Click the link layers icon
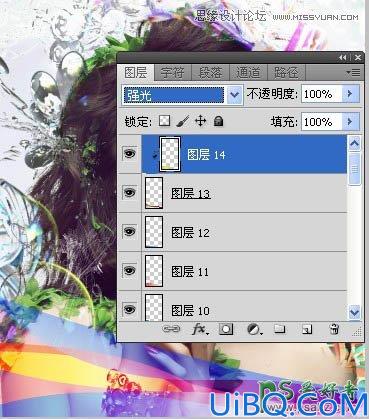 (171, 329)
